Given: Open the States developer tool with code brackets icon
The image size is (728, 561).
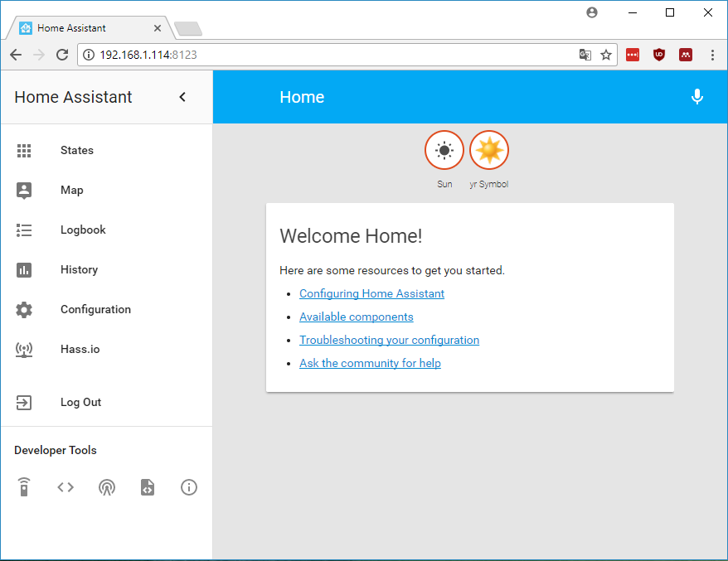Looking at the screenshot, I should click(66, 487).
